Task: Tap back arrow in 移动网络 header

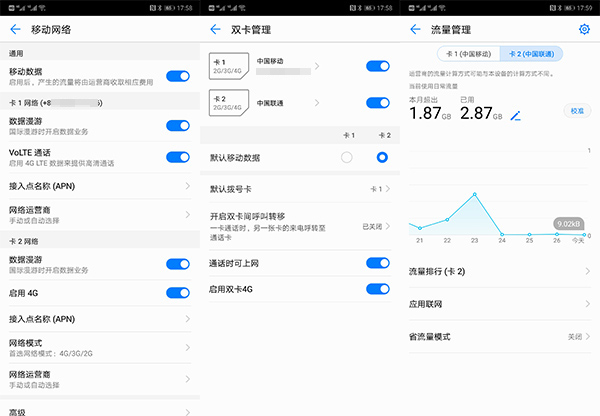Action: point(15,30)
